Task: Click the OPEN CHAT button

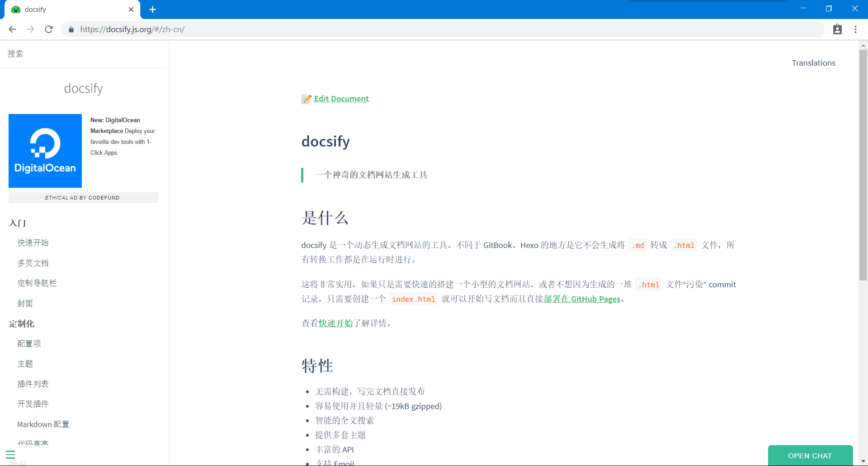Action: click(810, 456)
